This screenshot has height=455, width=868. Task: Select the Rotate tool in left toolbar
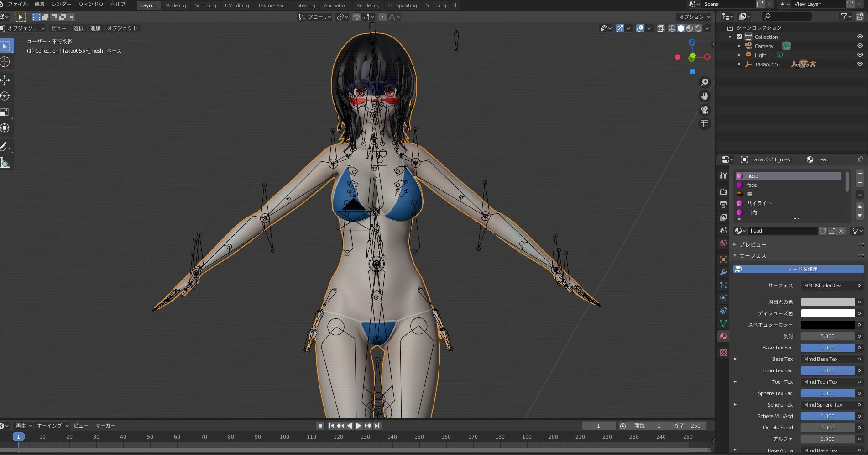click(x=5, y=96)
